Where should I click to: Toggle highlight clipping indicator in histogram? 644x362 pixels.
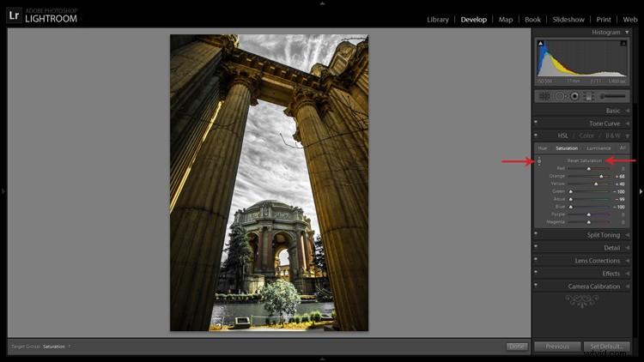pyautogui.click(x=623, y=43)
